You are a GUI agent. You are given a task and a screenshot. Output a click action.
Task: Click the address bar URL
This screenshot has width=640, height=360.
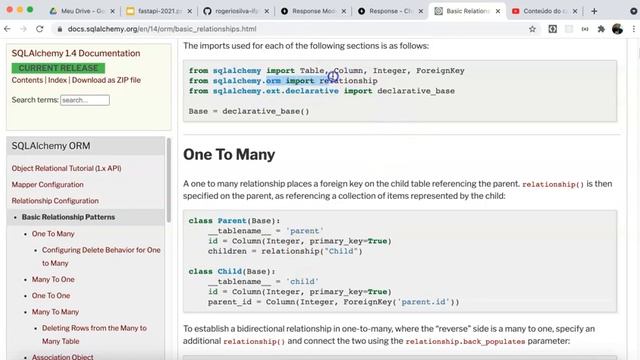pos(162,29)
